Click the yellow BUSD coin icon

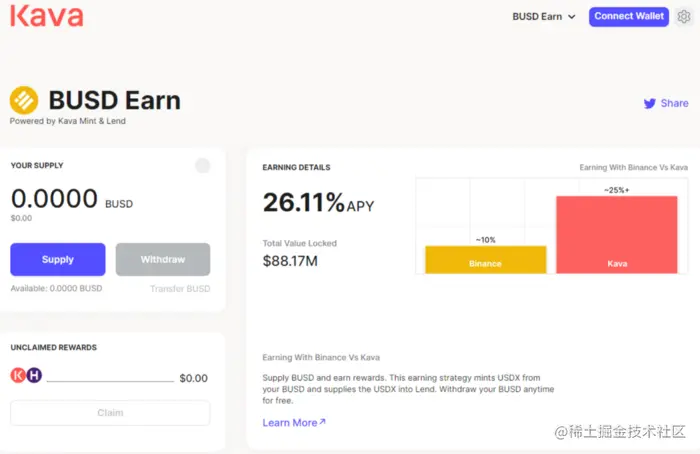tap(24, 100)
